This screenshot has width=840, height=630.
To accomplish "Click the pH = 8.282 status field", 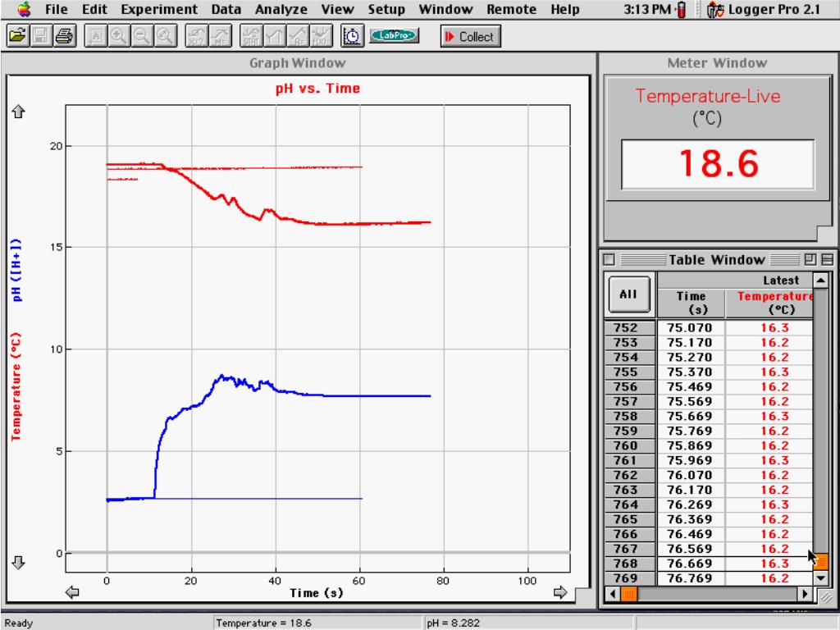I will click(x=529, y=623).
